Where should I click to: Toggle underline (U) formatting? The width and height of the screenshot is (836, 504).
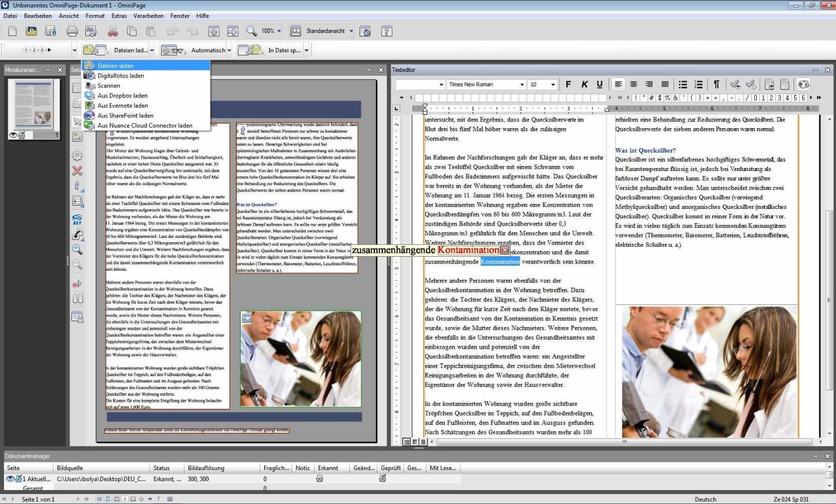(600, 84)
